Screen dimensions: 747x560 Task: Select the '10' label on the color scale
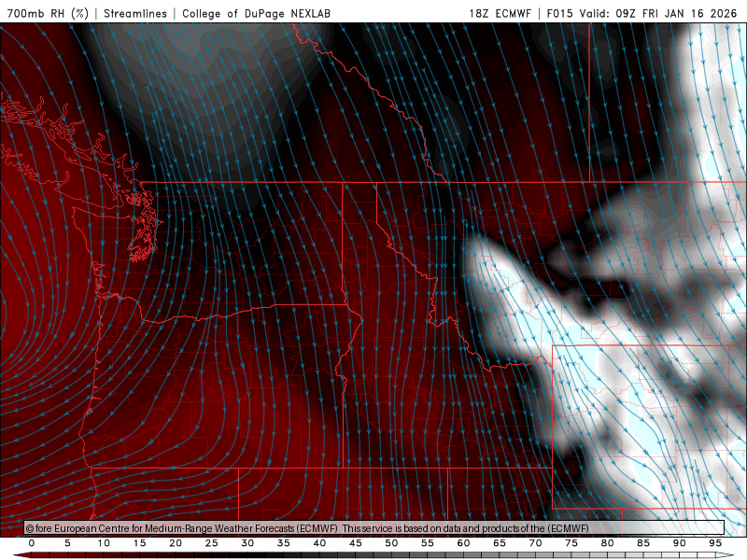[104, 543]
